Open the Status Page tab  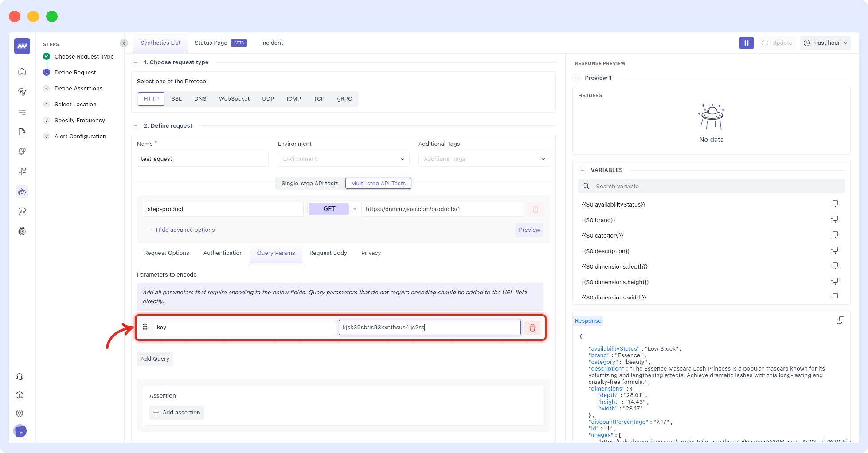211,43
